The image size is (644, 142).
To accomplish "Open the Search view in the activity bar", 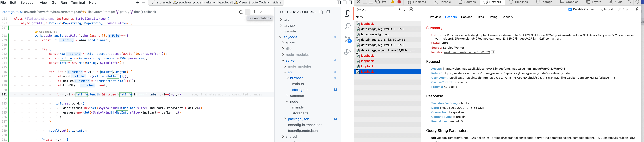I will point(347,26).
